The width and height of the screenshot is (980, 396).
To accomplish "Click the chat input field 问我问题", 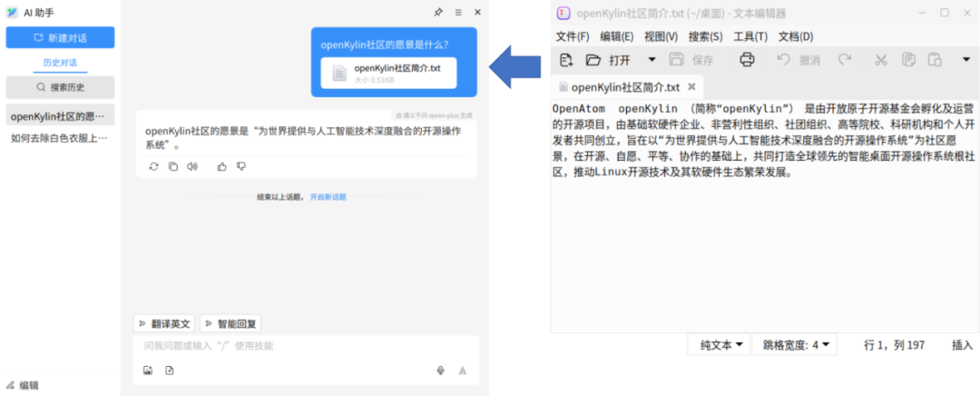I will 307,346.
